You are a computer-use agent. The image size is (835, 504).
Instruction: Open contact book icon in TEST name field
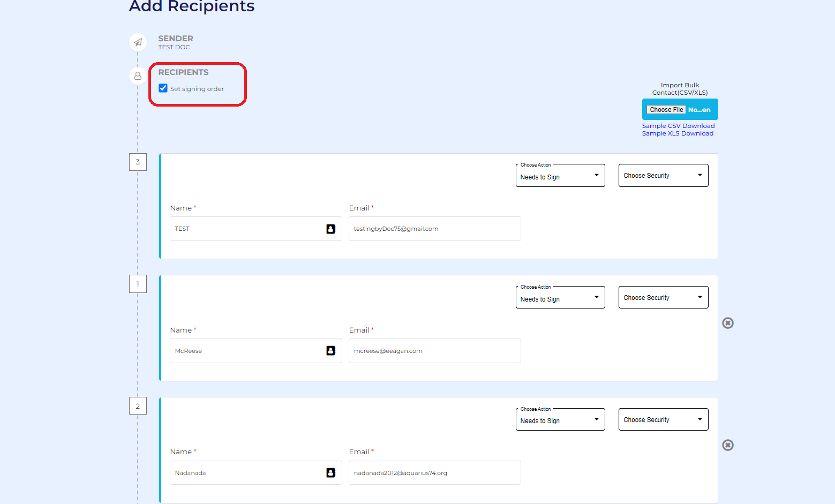[331, 229]
